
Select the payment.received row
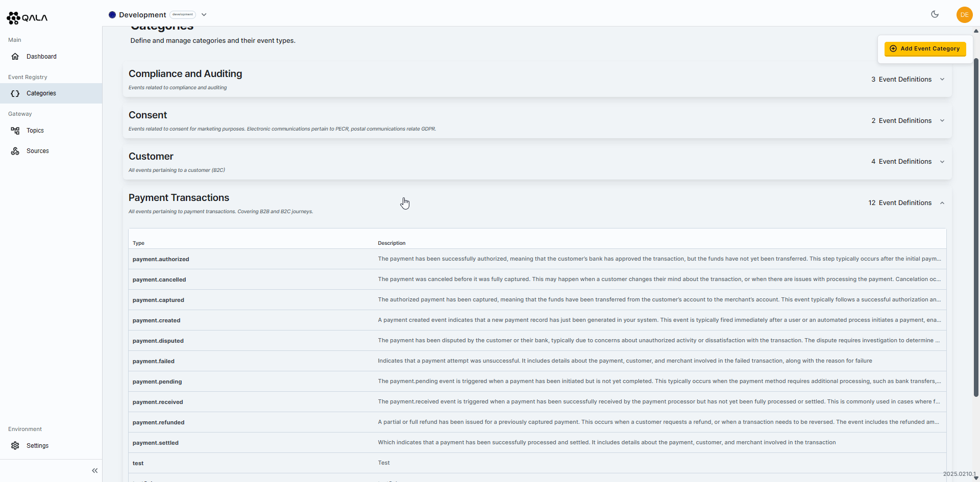pos(537,402)
